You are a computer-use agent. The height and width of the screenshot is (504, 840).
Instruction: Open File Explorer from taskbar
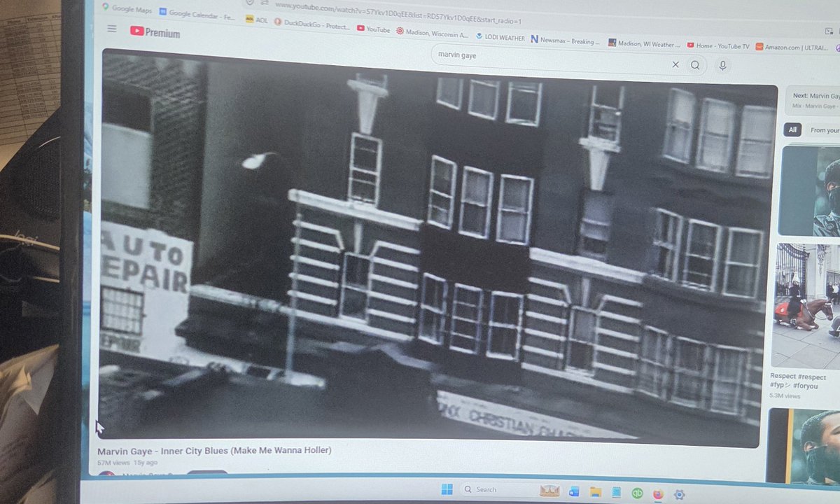point(595,492)
